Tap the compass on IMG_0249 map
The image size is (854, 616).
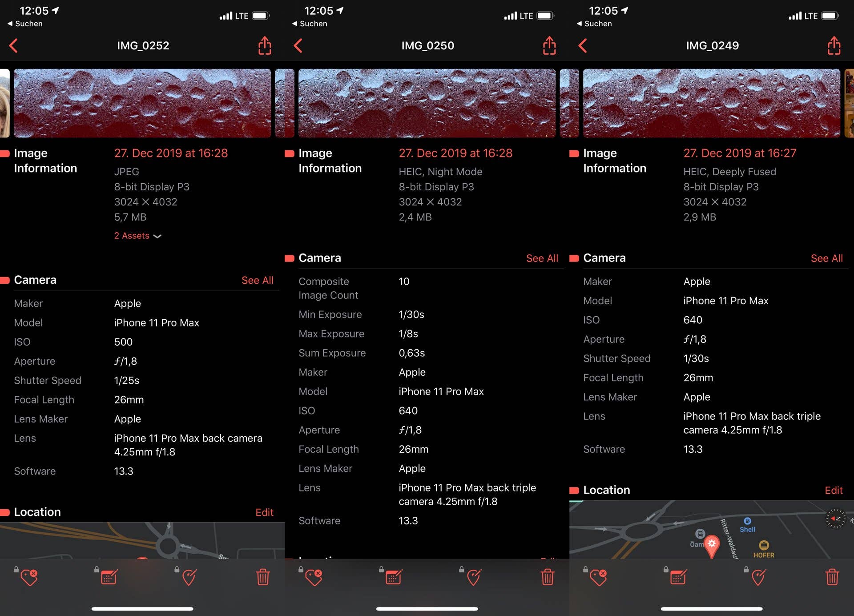(x=836, y=519)
